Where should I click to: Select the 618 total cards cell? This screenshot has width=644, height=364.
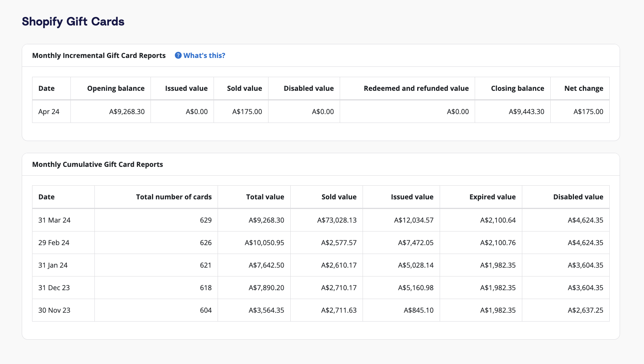[156, 288]
